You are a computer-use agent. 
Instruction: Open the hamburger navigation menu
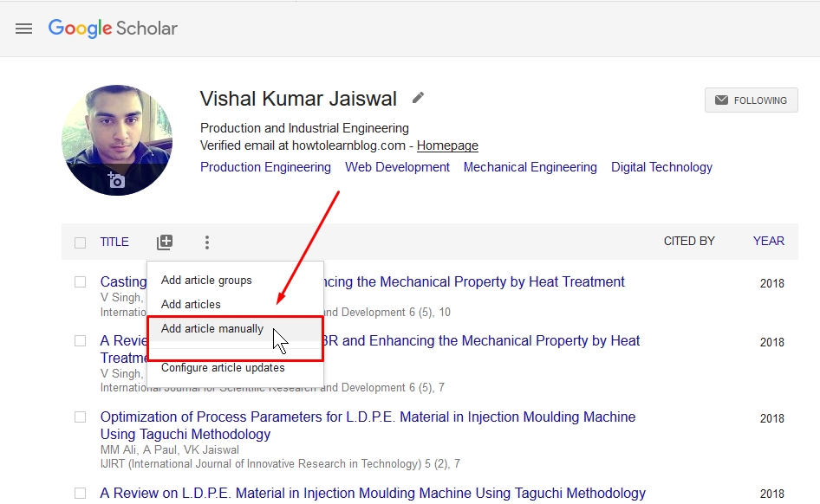click(23, 29)
